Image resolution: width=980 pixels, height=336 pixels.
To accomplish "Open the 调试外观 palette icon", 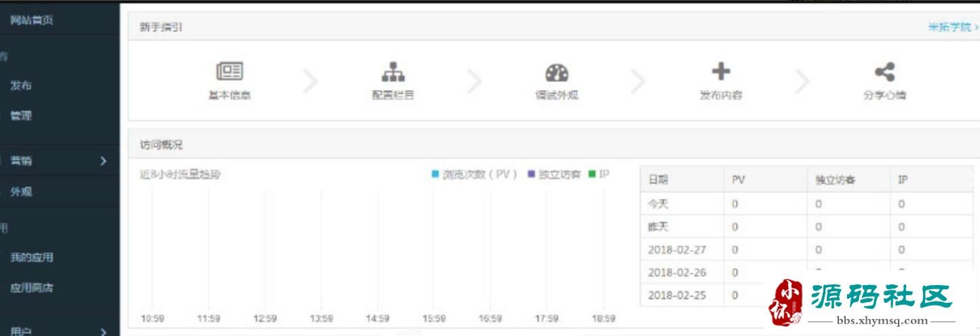I will tap(557, 73).
